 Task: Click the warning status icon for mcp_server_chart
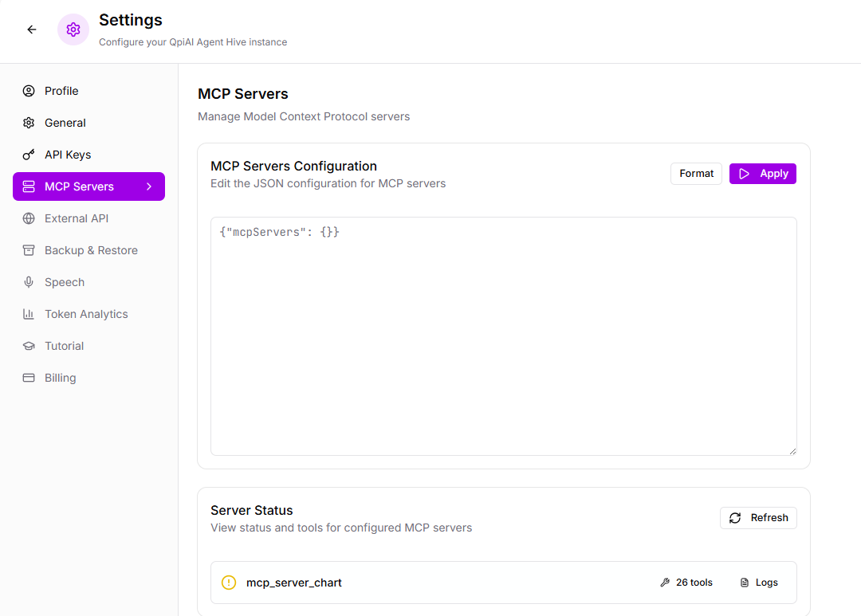(229, 583)
